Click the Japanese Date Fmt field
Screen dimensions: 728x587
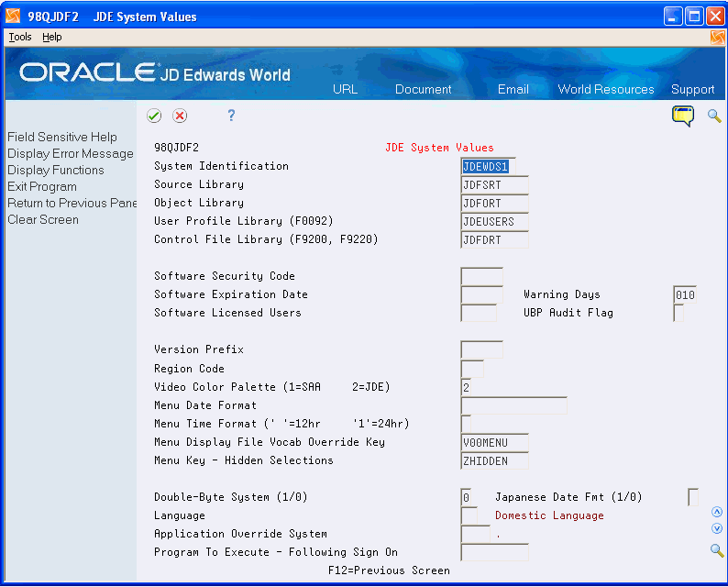[693, 497]
